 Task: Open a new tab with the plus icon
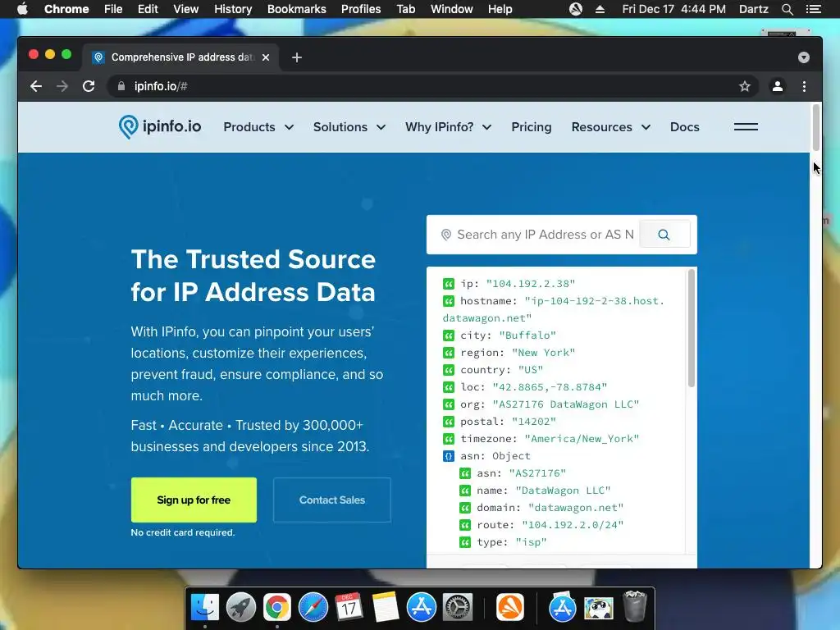pos(297,57)
